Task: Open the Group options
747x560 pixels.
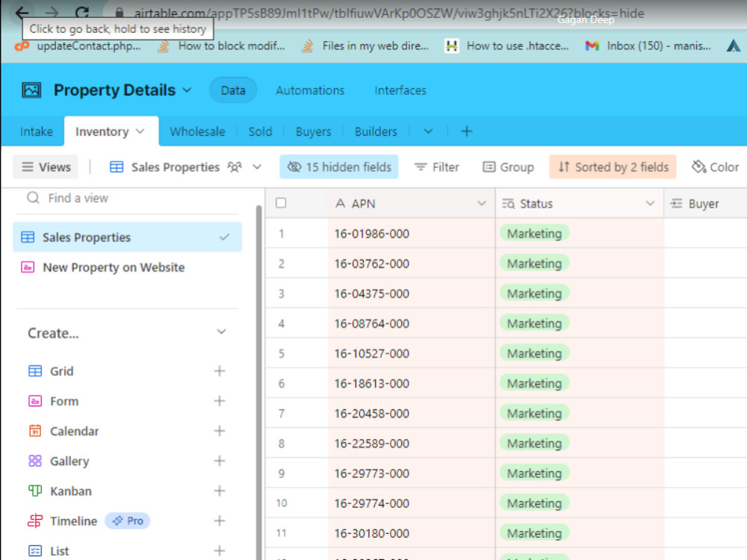Action: (508, 167)
